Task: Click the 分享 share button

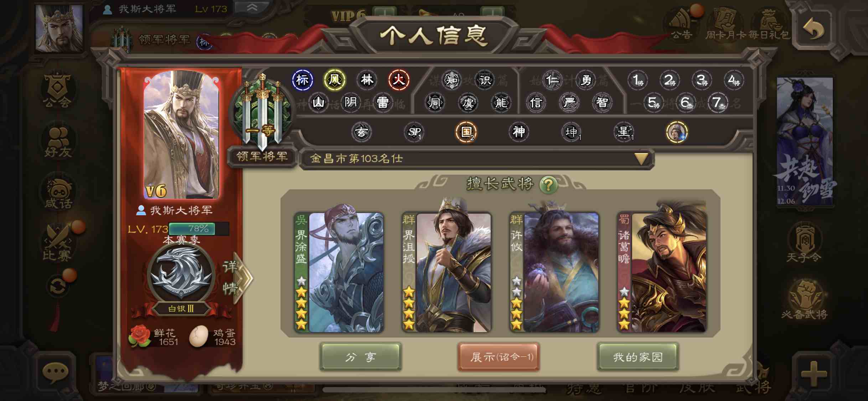Action: (361, 357)
